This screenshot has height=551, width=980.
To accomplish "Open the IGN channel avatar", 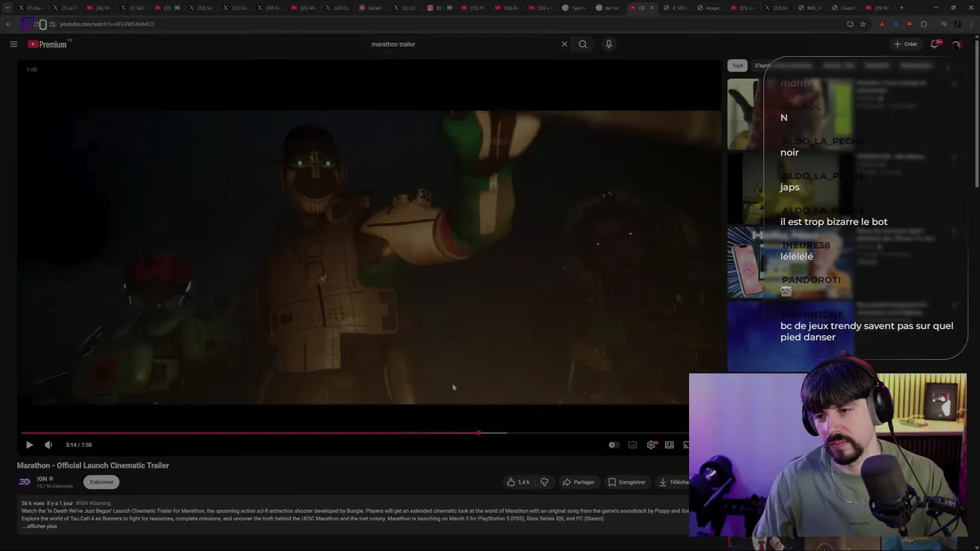I will pyautogui.click(x=24, y=481).
